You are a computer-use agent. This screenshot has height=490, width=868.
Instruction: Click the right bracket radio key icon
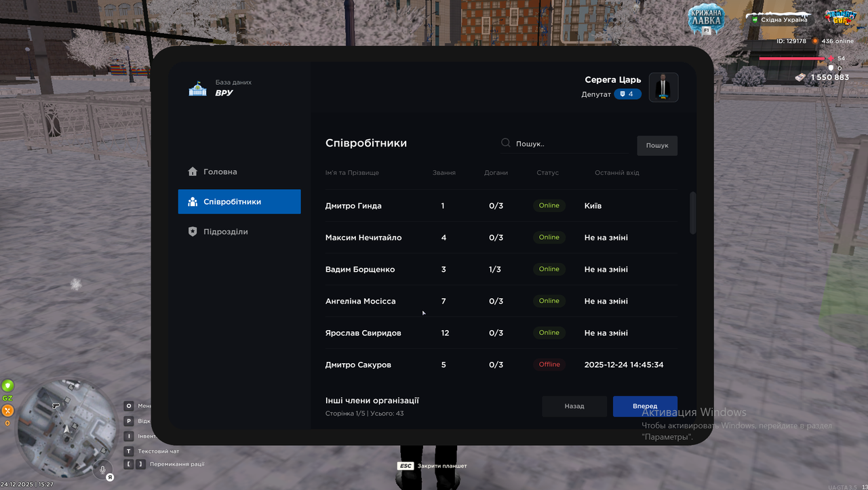(x=141, y=464)
